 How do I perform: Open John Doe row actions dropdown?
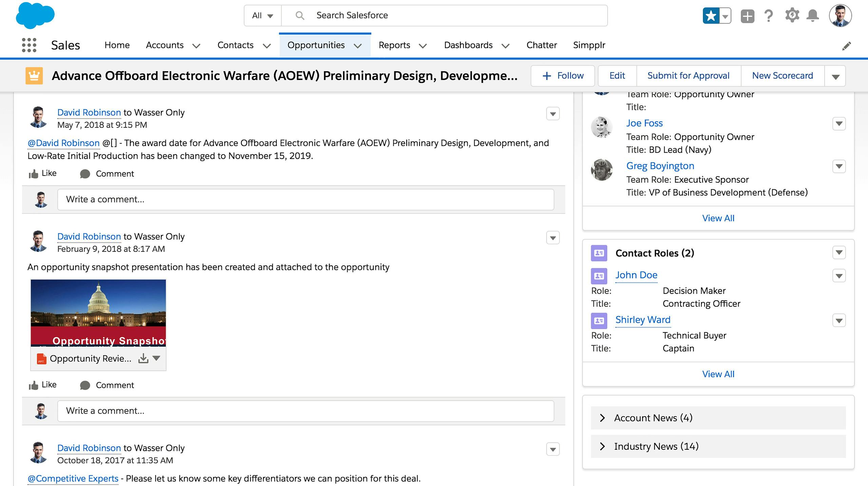839,276
